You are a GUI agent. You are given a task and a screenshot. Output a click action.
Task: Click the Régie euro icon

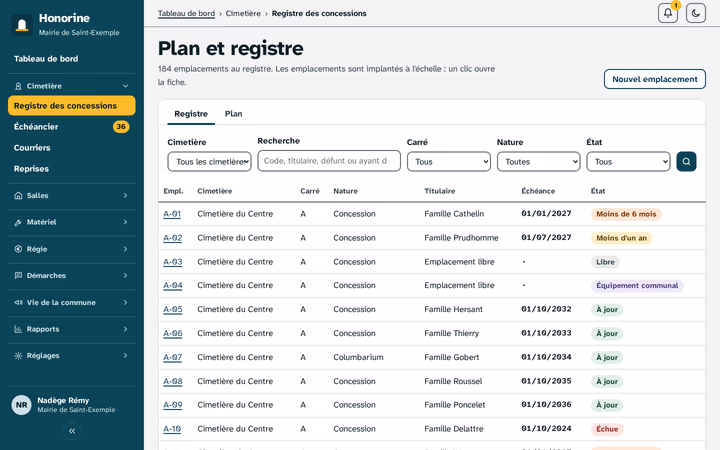(18, 249)
